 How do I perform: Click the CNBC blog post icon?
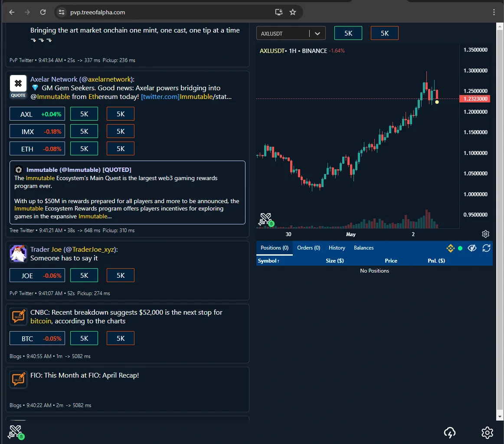pos(18,316)
